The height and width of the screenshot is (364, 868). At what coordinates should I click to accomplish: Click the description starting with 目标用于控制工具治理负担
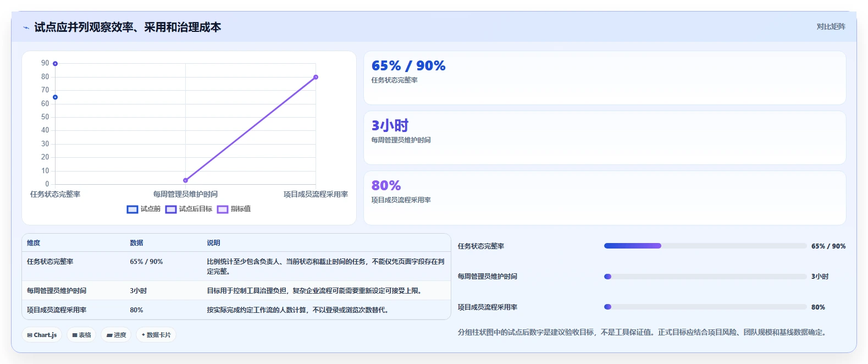click(316, 291)
